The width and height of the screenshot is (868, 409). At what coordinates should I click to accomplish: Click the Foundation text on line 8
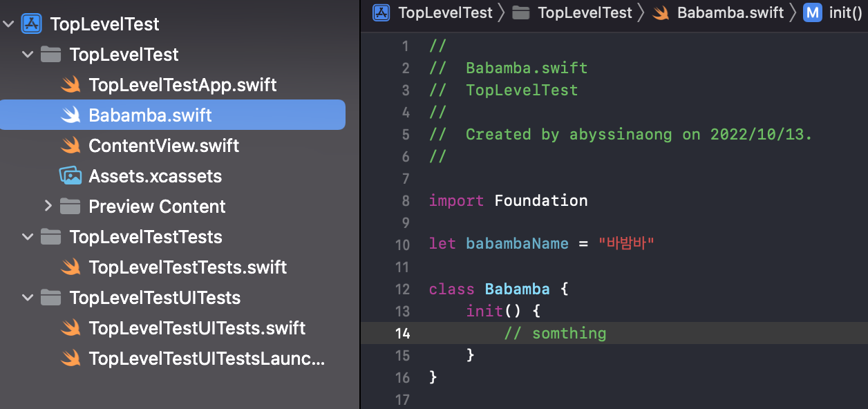tap(541, 200)
